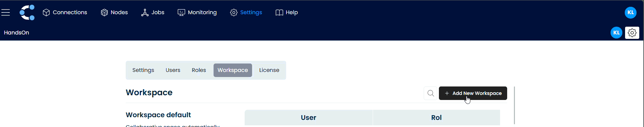Click the workspace list scrollbar
The width and height of the screenshot is (644, 127).
pos(514,105)
